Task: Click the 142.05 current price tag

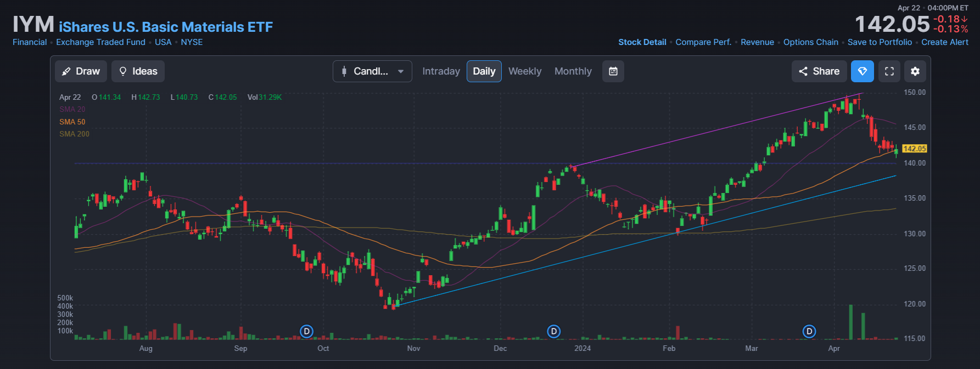Action: tap(914, 149)
